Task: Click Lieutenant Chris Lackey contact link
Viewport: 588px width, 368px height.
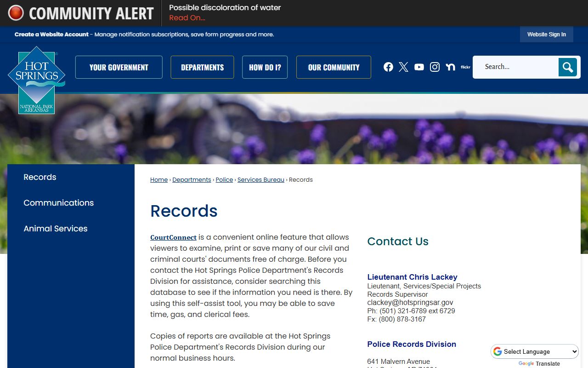Action: [412, 277]
